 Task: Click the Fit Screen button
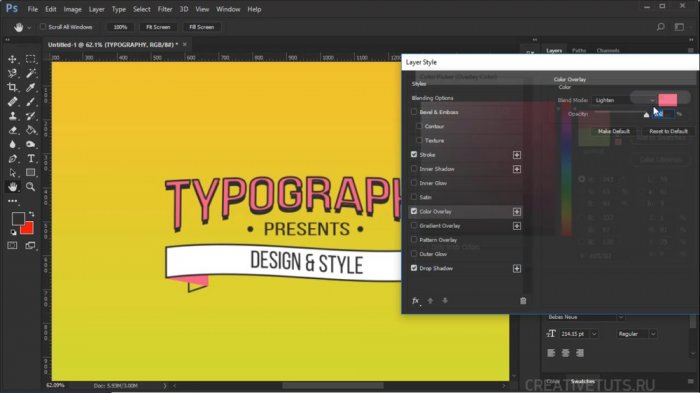[x=158, y=27]
